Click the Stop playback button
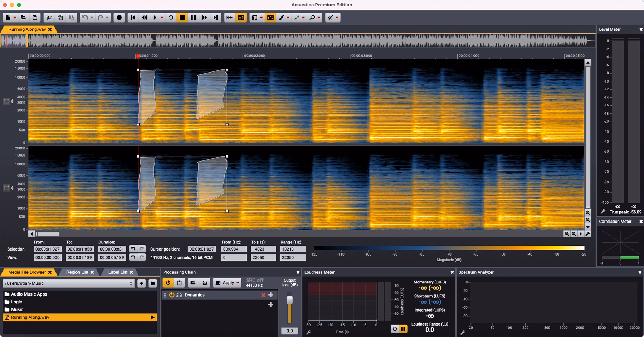This screenshot has height=337, width=644. 182,18
